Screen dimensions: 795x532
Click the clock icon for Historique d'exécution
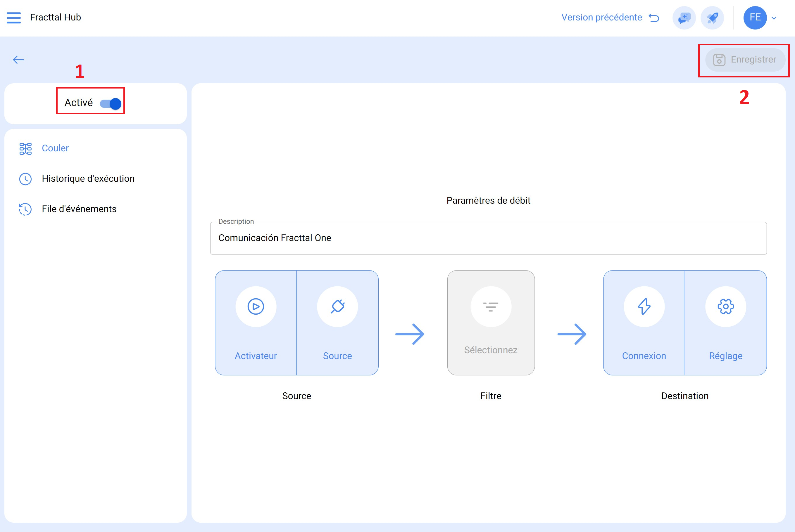(x=25, y=179)
